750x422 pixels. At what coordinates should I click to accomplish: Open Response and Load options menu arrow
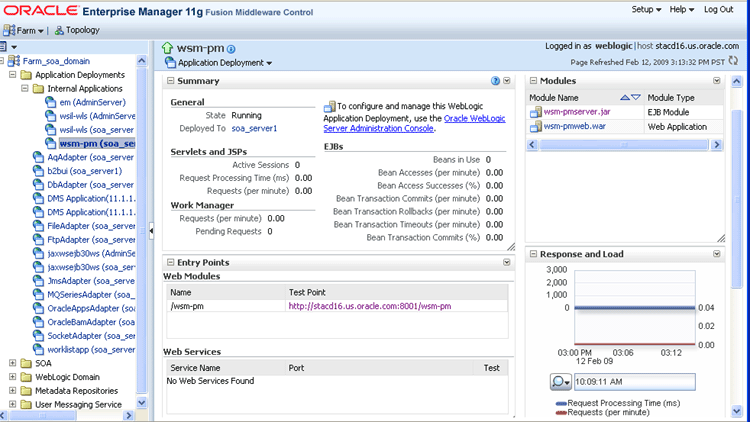pos(717,254)
